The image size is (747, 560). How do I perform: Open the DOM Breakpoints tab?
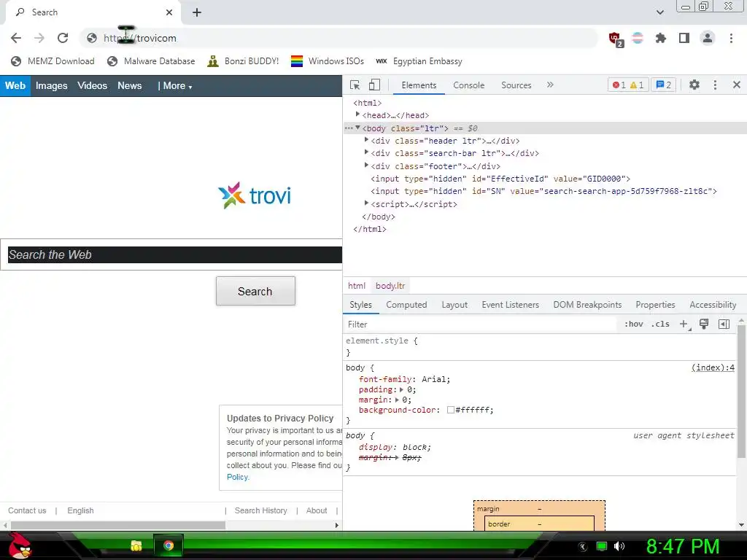[x=587, y=305]
